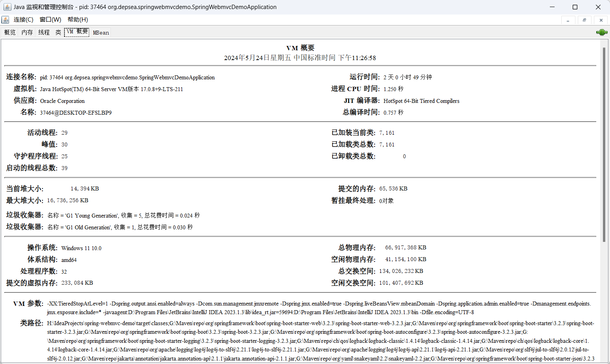Click the Java icon in the menu bar

6,20
